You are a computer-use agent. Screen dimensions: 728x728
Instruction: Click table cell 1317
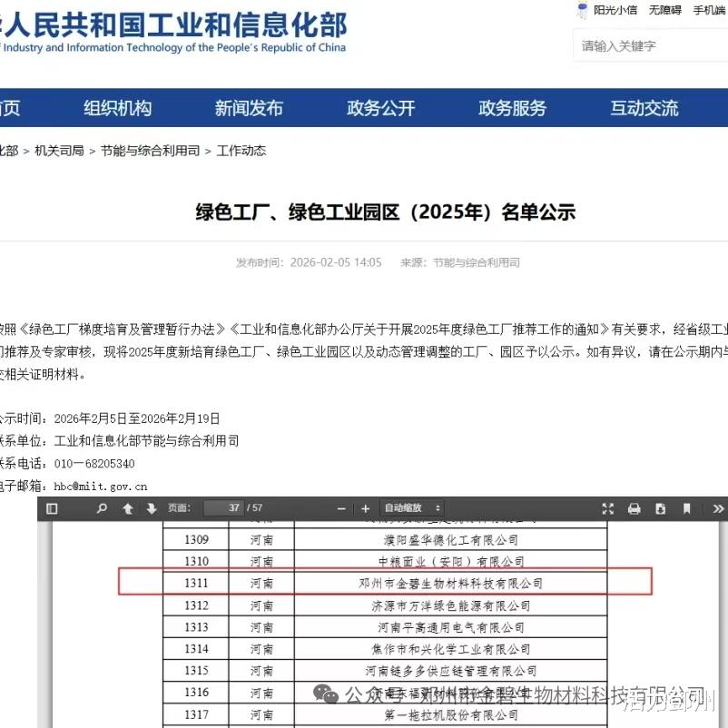coord(196,715)
